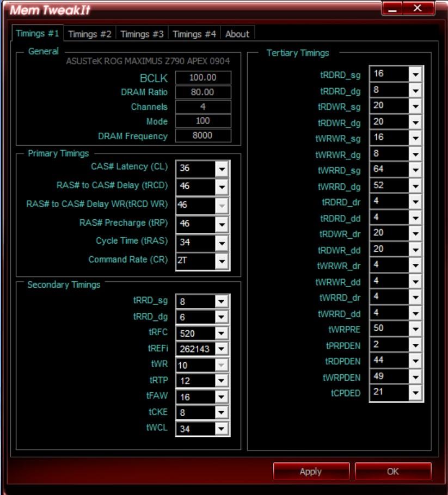Expand the tWRWR_sg dropdown
Image resolution: width=448 pixels, height=495 pixels.
click(x=415, y=138)
